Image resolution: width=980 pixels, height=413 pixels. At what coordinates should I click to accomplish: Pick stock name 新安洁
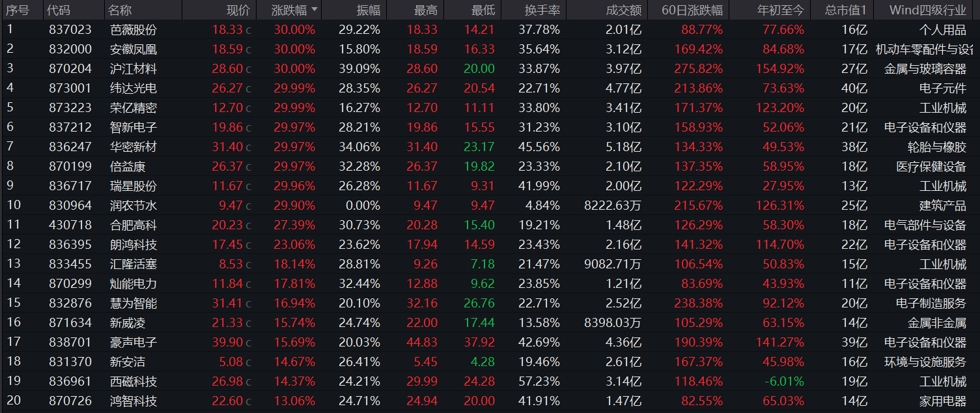[x=128, y=362]
